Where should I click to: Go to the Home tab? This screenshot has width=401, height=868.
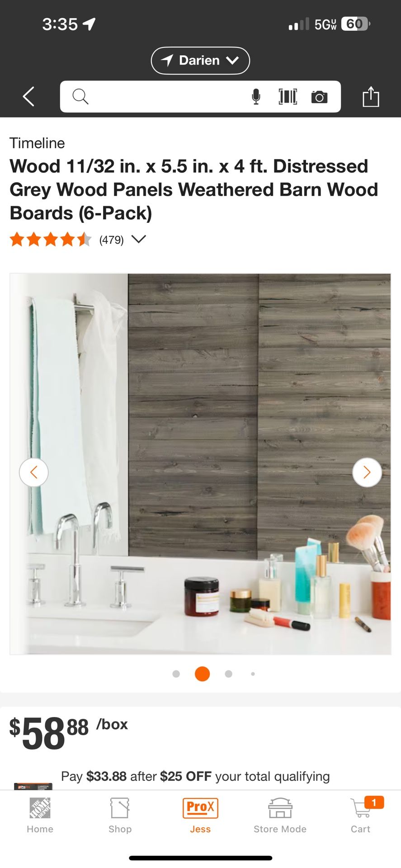[40, 815]
